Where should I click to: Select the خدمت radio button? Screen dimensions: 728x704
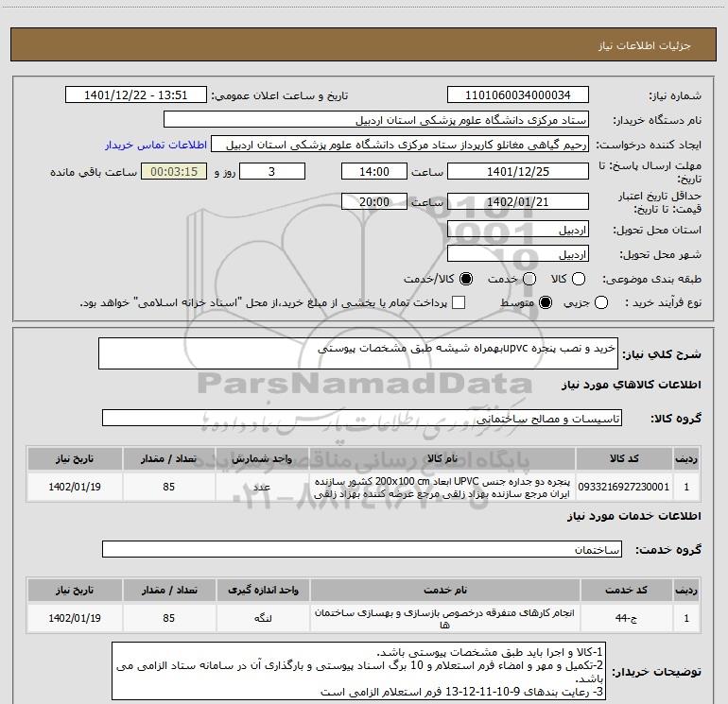click(529, 279)
